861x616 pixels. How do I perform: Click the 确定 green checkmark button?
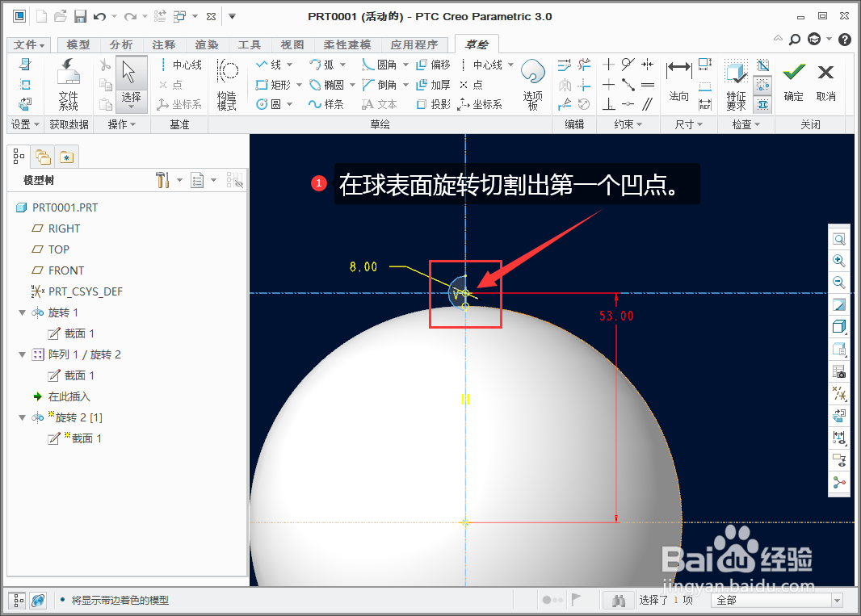[793, 82]
